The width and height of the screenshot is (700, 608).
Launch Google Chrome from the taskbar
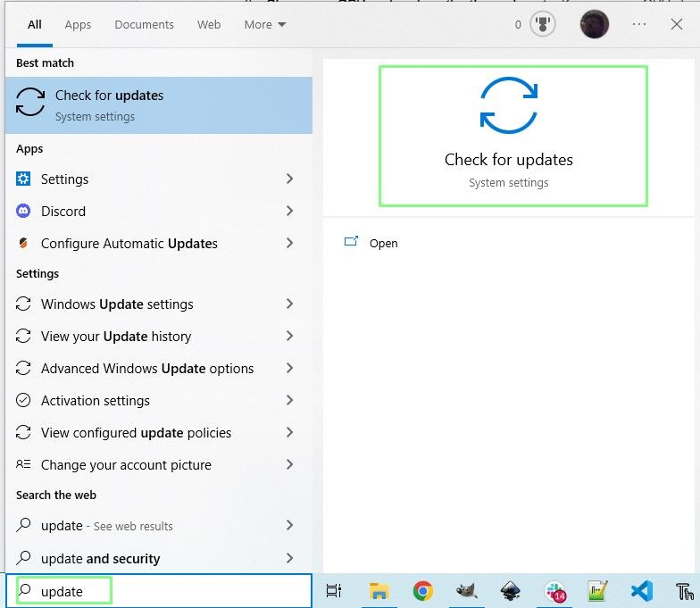[423, 591]
